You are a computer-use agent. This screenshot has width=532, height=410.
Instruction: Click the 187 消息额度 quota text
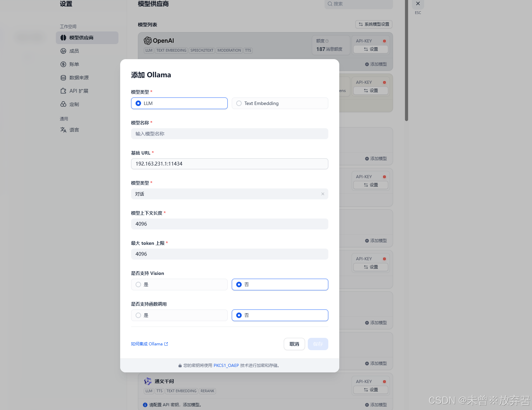pos(329,49)
